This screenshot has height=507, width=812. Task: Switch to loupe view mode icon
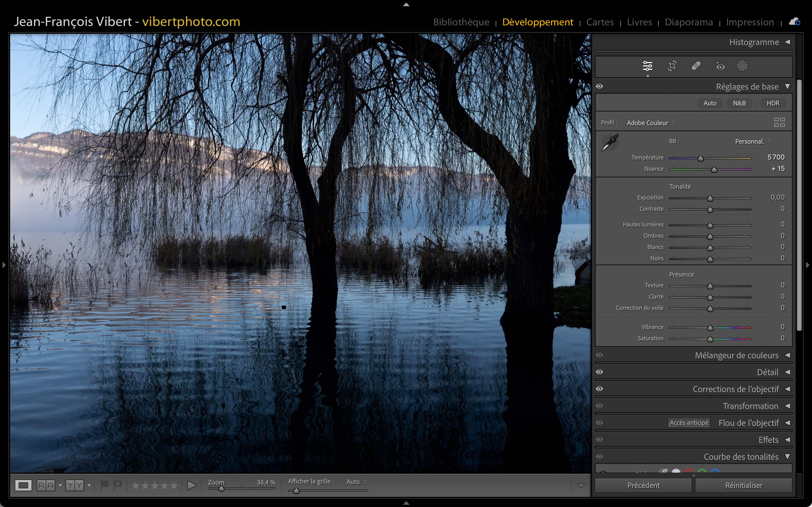pyautogui.click(x=23, y=485)
